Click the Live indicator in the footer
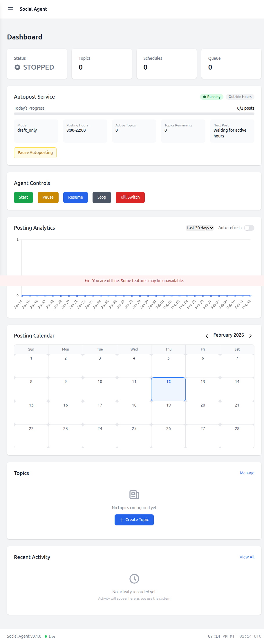Image resolution: width=264 pixels, height=644 pixels. pyautogui.click(x=50, y=636)
